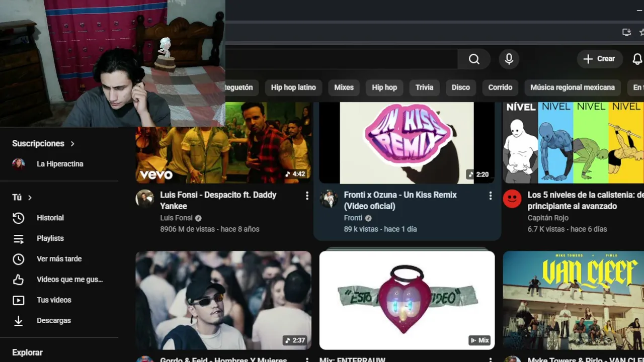Open the Capitán Rojo channel name
The image size is (644, 362).
click(x=548, y=218)
